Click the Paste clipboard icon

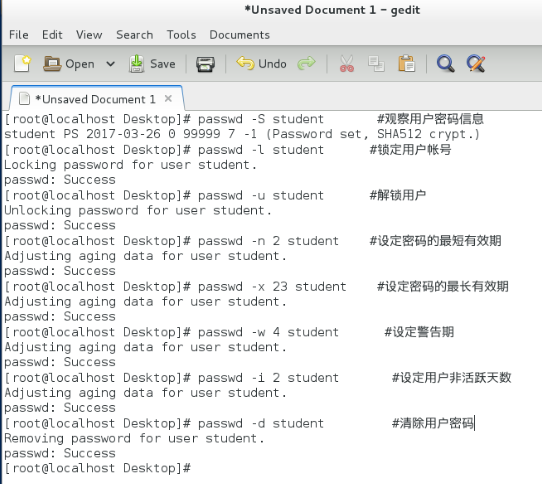(406, 64)
